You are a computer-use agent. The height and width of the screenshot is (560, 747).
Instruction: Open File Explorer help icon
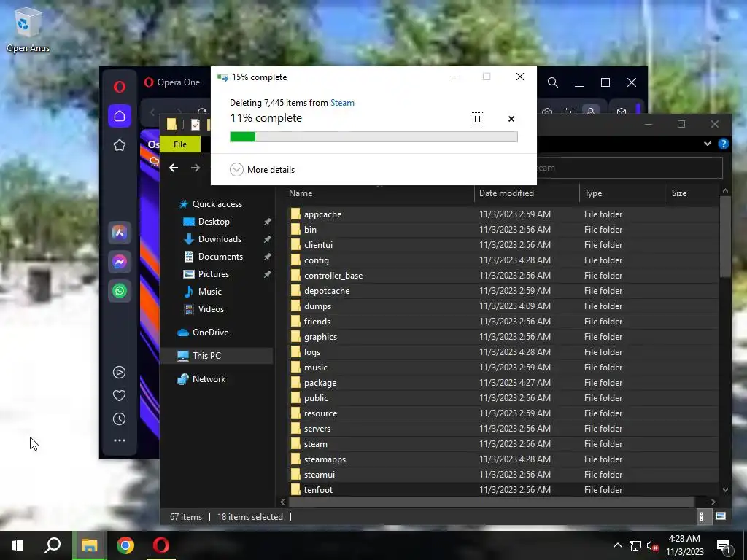tap(723, 144)
